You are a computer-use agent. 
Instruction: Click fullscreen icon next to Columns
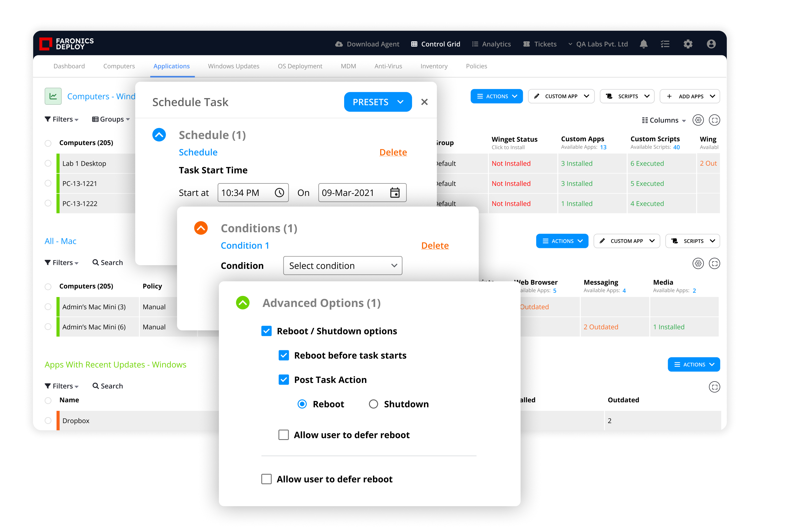click(x=714, y=120)
